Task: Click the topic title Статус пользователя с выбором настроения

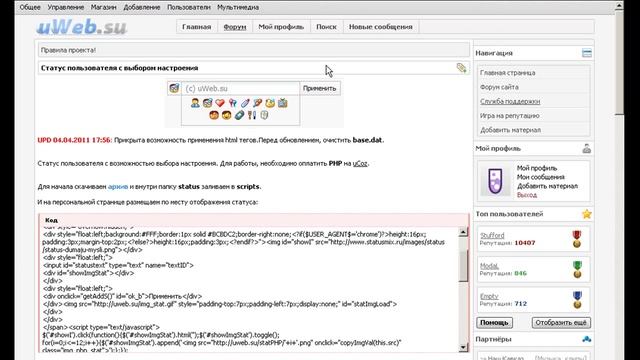Action: click(119, 68)
